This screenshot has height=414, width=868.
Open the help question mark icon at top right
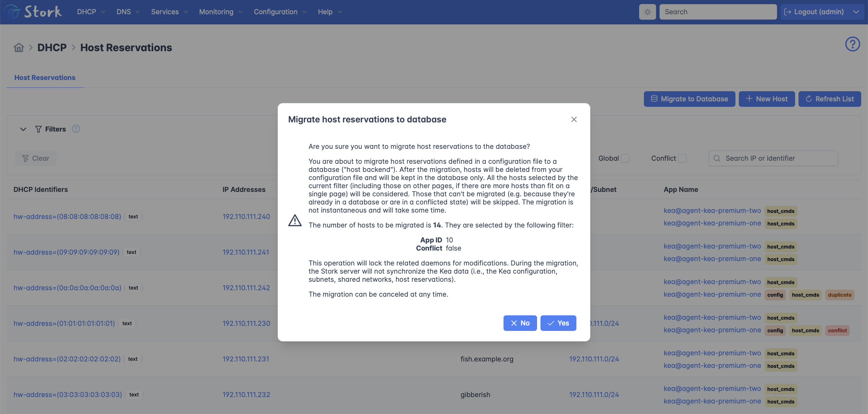852,44
